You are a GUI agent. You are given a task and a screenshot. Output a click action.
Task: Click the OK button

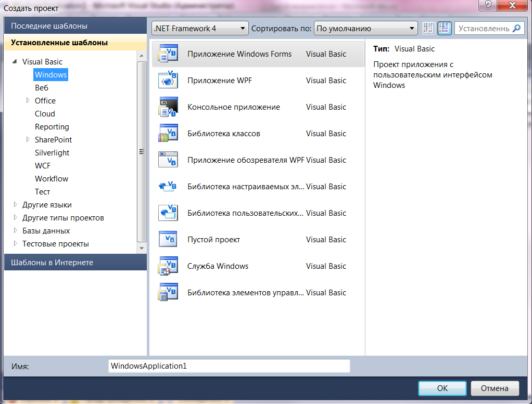click(x=442, y=388)
